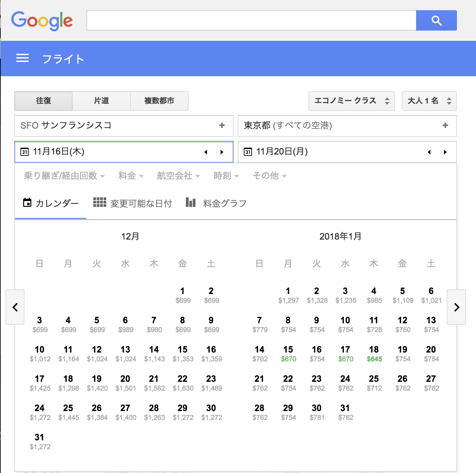Screen dimensions: 476x473
Task: Select the 複数都市 multi-city trip option
Action: click(159, 101)
